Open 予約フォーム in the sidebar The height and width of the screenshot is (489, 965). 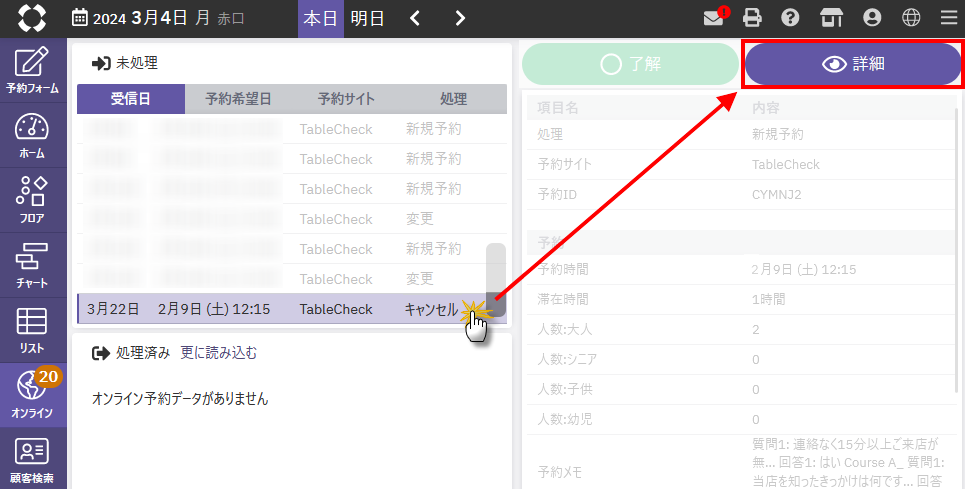pyautogui.click(x=33, y=70)
